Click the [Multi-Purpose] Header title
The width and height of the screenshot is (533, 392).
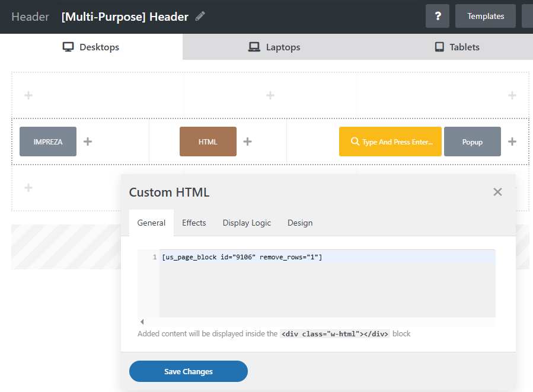(x=125, y=17)
